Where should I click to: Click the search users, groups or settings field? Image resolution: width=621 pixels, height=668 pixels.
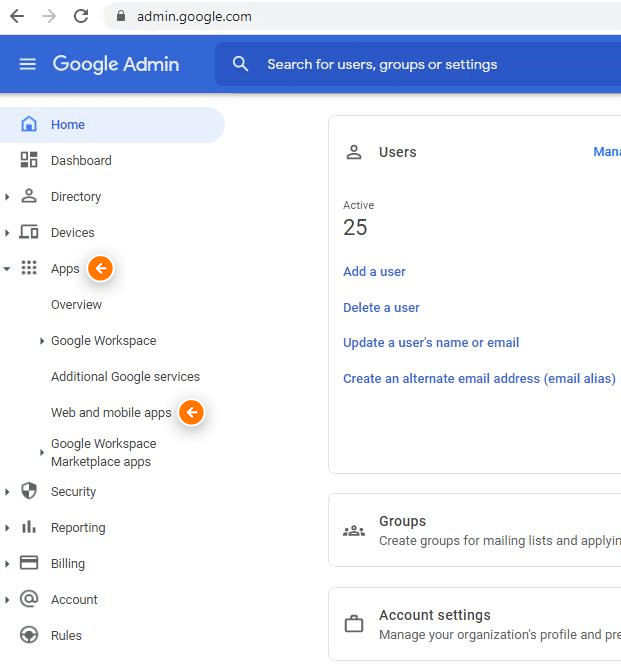[418, 64]
